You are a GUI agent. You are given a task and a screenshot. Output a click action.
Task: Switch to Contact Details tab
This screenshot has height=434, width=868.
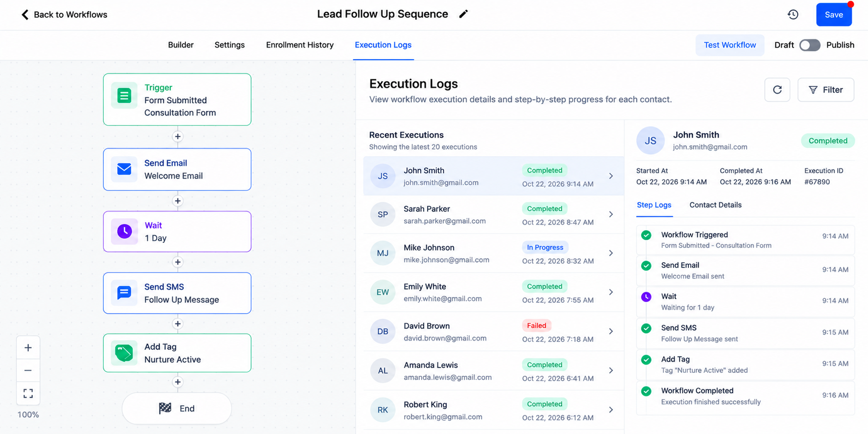(x=715, y=205)
